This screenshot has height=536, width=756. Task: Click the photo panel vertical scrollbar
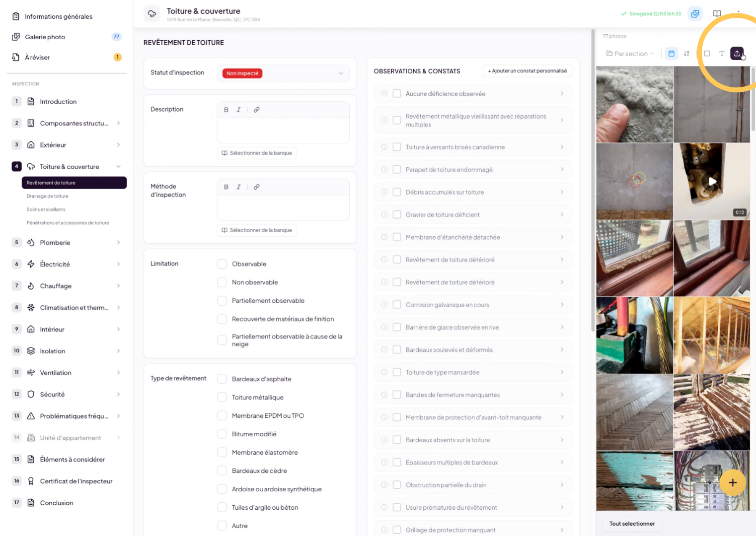point(753,99)
